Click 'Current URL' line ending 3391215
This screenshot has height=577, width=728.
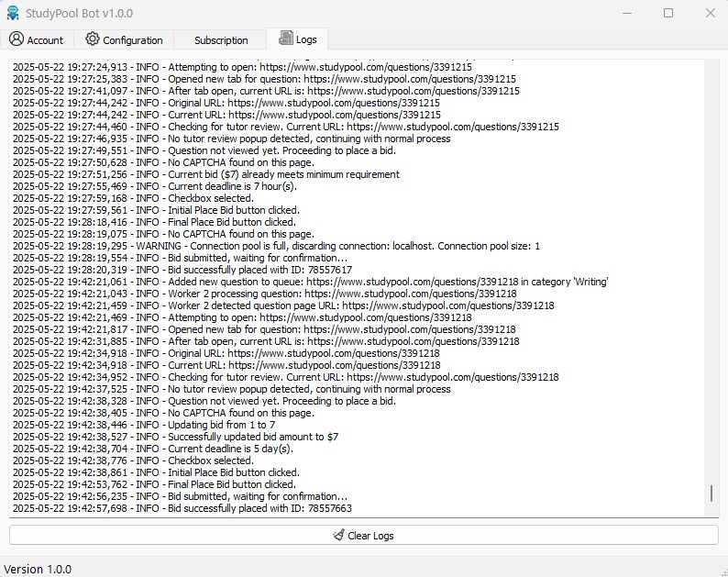[x=226, y=115]
